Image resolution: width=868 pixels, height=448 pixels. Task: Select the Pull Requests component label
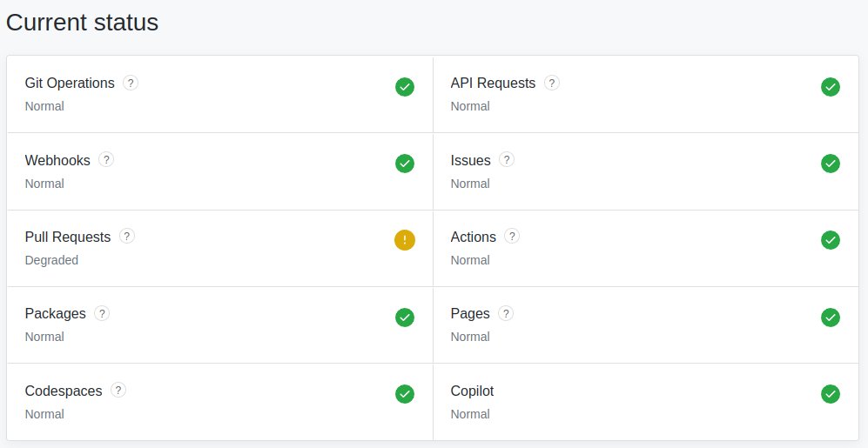coord(68,237)
